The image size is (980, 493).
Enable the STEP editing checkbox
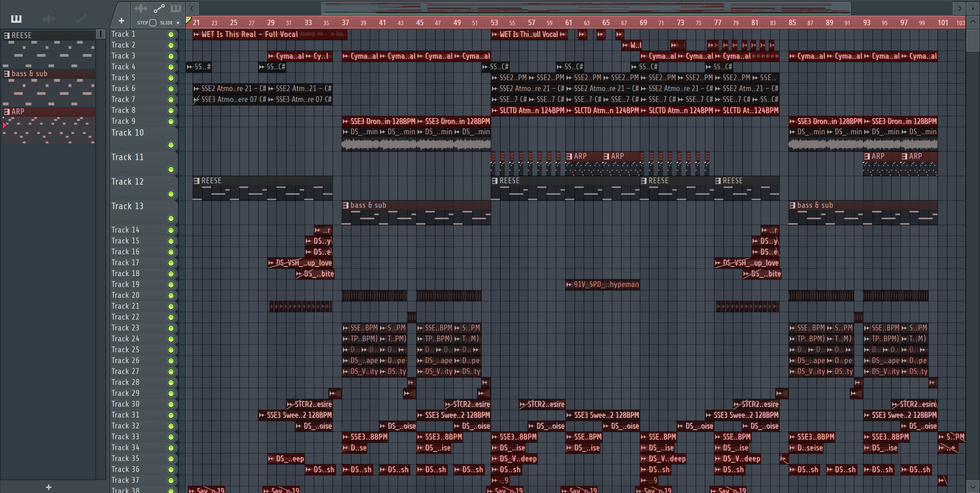[153, 23]
